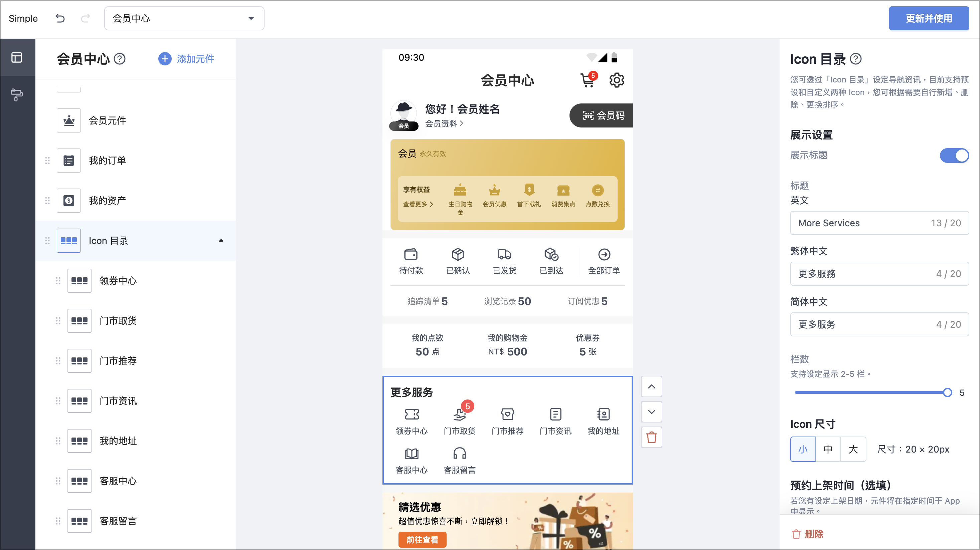Click the shopping cart icon in preview
This screenshot has width=980, height=550.
pyautogui.click(x=588, y=80)
